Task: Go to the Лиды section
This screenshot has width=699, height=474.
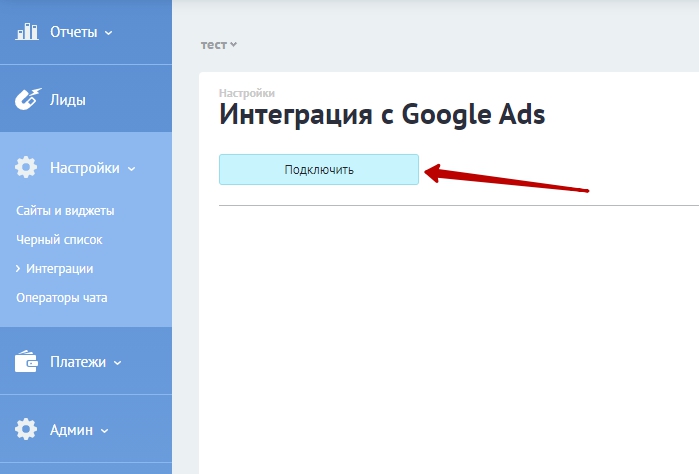Action: [67, 100]
